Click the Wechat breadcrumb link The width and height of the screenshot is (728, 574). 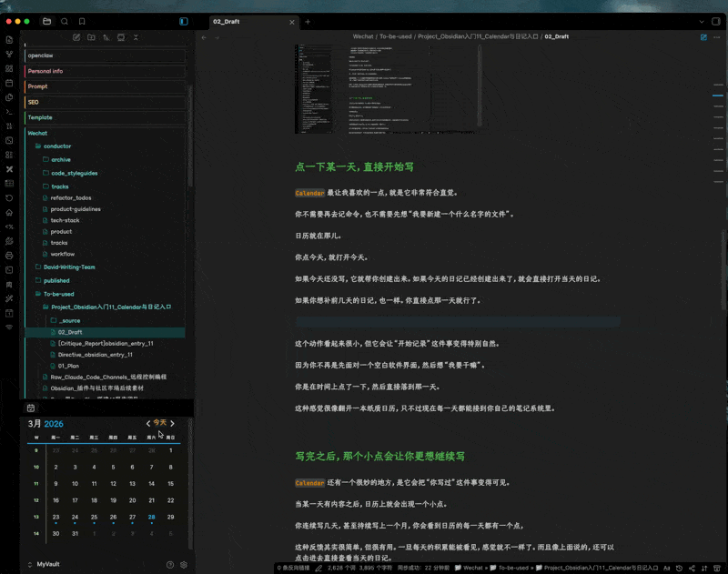point(361,36)
